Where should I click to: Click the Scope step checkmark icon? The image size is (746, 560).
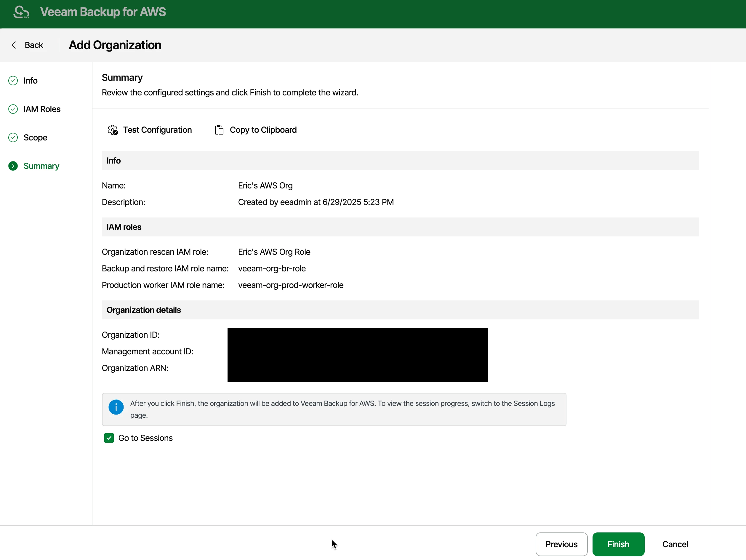point(13,138)
